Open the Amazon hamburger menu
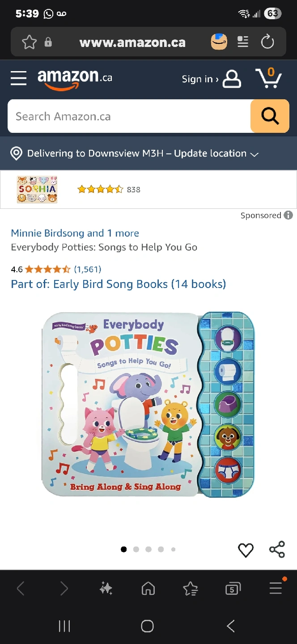The height and width of the screenshot is (644, 297). point(19,78)
